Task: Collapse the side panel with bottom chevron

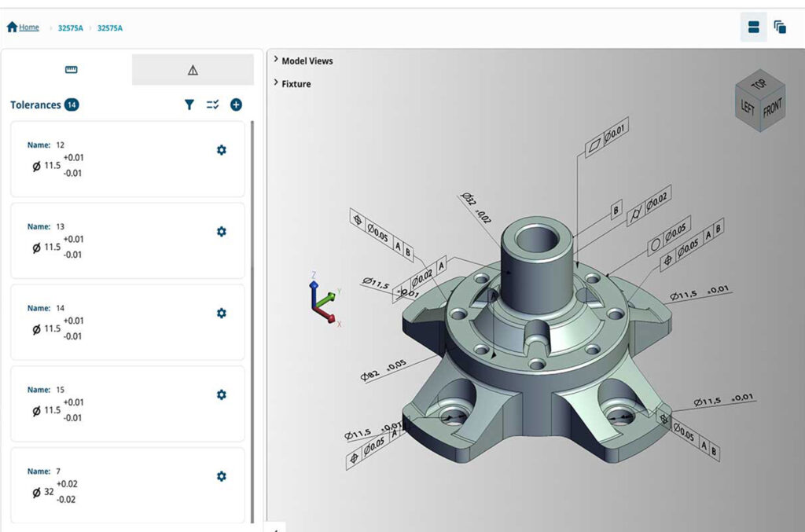Action: (x=275, y=529)
